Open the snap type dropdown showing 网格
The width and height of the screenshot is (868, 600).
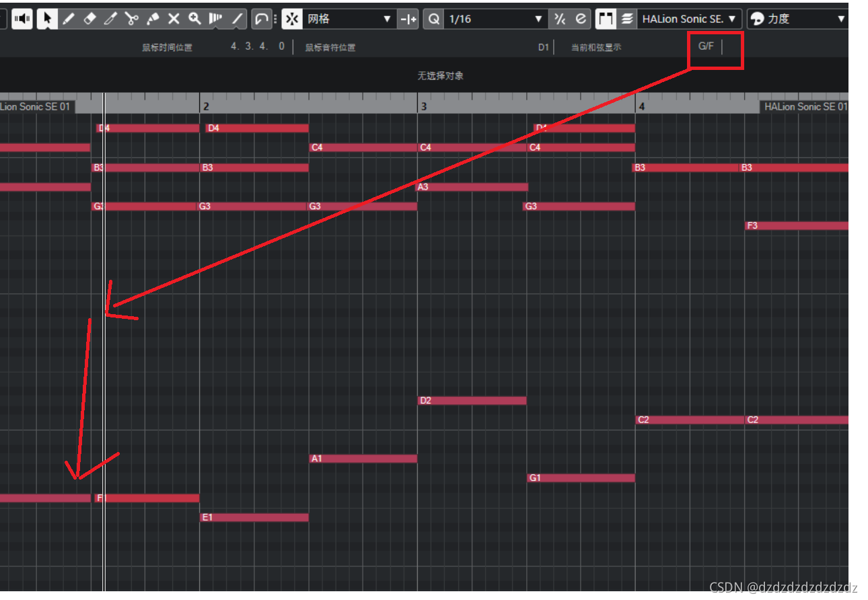[349, 19]
